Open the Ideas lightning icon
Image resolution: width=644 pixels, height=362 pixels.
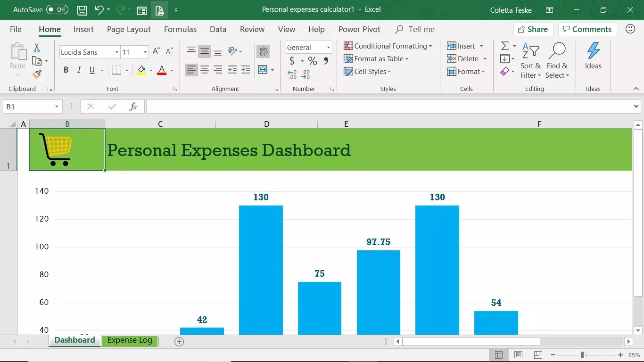[x=593, y=51]
